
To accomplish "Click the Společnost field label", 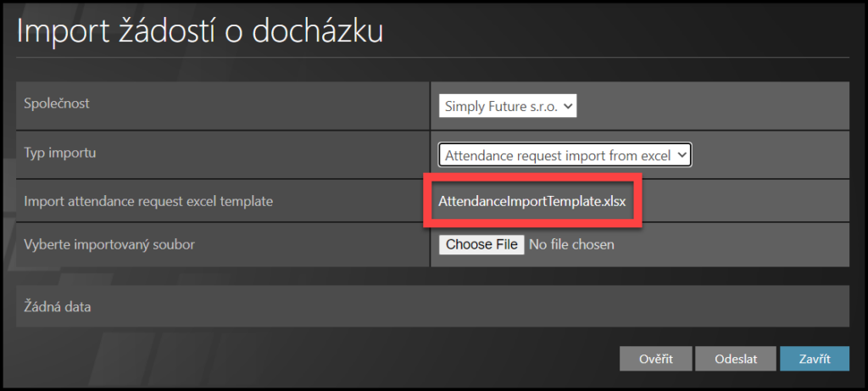I will 57,103.
